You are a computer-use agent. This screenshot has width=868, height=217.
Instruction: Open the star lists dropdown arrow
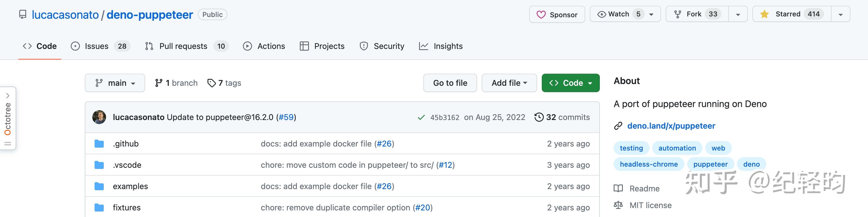coord(840,14)
